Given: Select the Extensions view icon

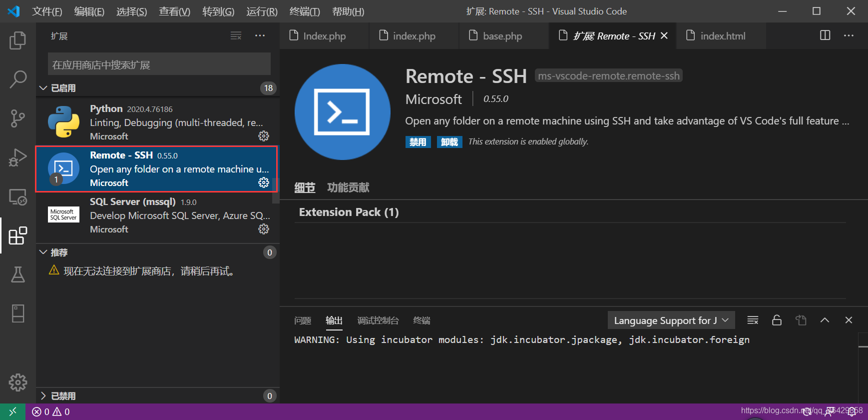Looking at the screenshot, I should pyautogui.click(x=18, y=235).
